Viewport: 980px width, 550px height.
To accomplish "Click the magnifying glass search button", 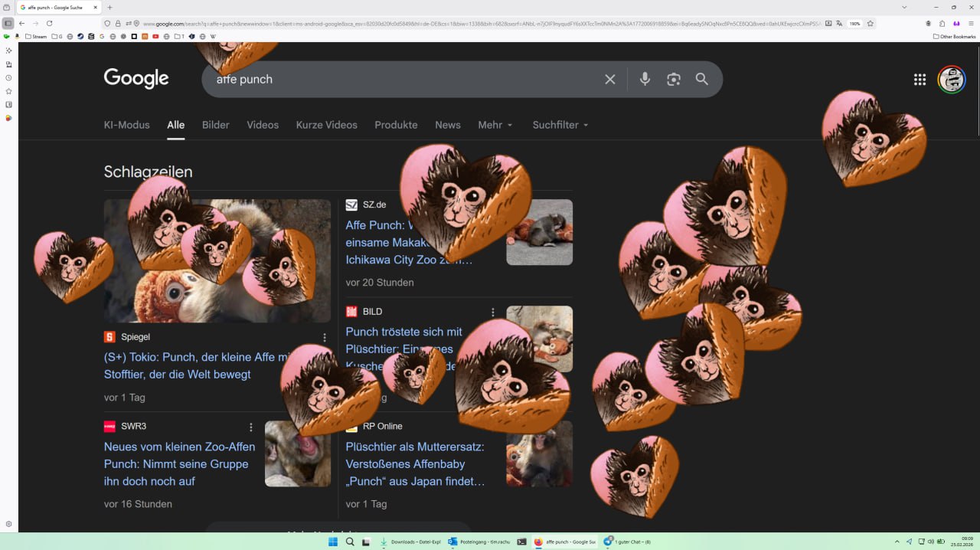I will pos(701,79).
